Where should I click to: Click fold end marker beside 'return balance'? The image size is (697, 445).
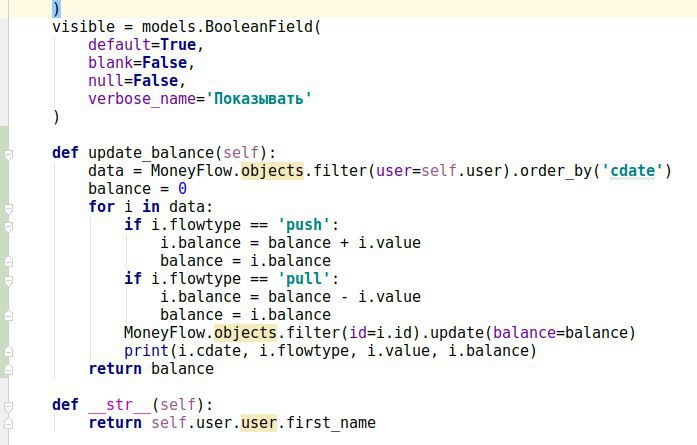(8, 369)
